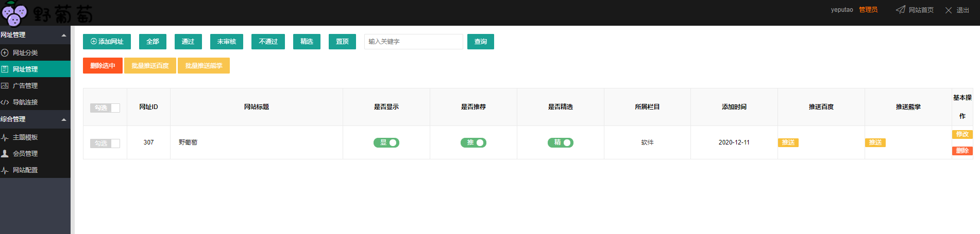Click the 查询 search button
This screenshot has height=234, width=980.
(x=481, y=42)
